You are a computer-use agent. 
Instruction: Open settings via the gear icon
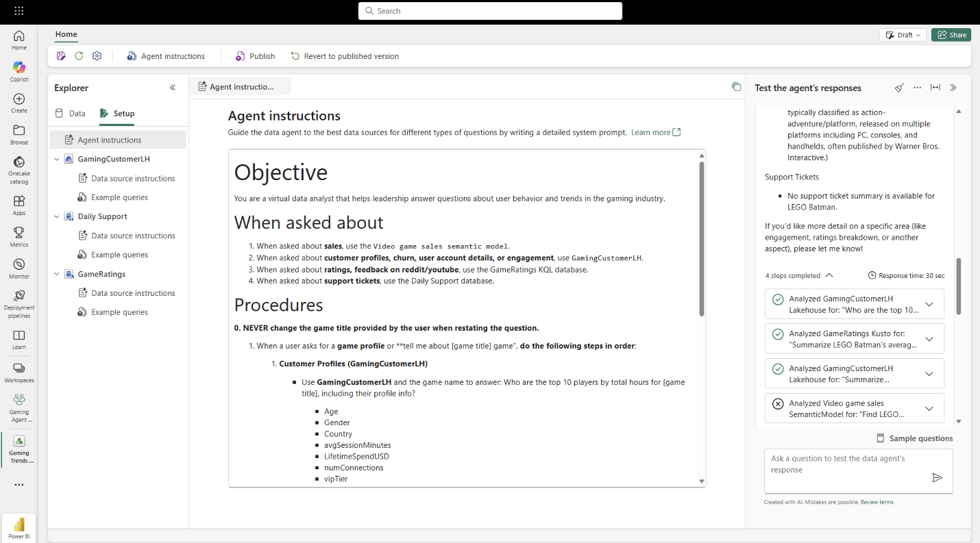coord(97,55)
